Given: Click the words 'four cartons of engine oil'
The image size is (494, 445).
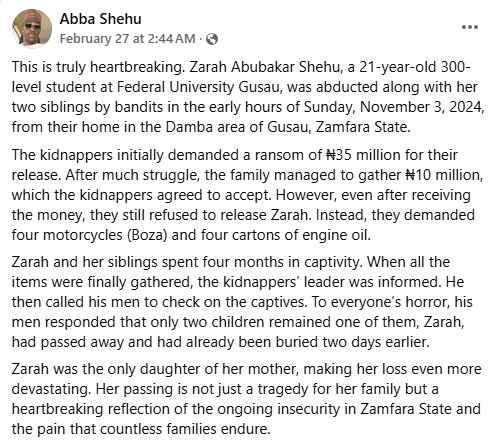Looking at the screenshot, I should (286, 235).
